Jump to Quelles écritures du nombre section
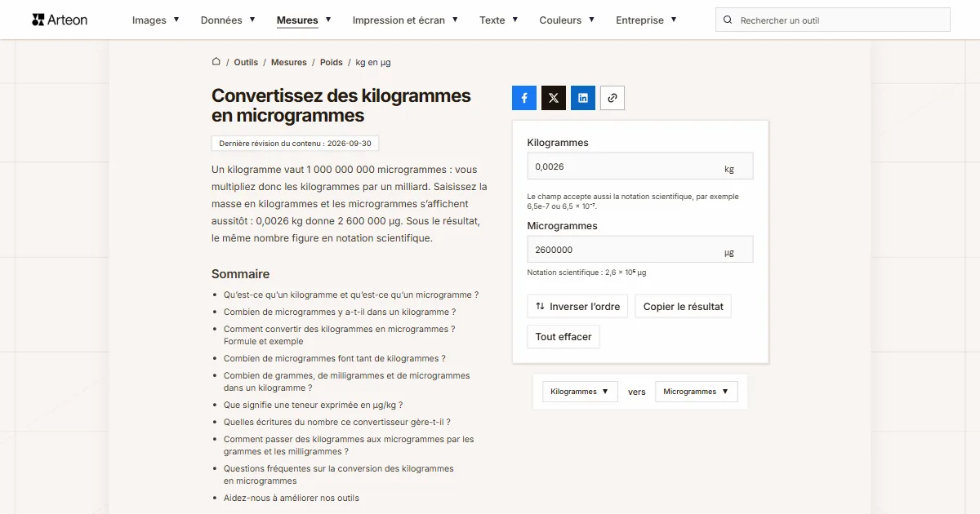The width and height of the screenshot is (980, 514). click(x=337, y=422)
